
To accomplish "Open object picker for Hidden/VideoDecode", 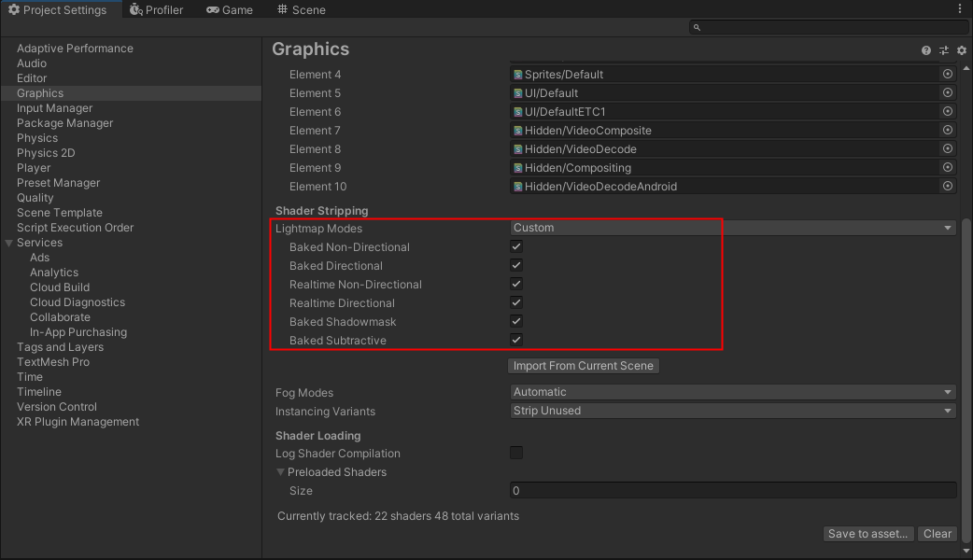I will coord(948,149).
